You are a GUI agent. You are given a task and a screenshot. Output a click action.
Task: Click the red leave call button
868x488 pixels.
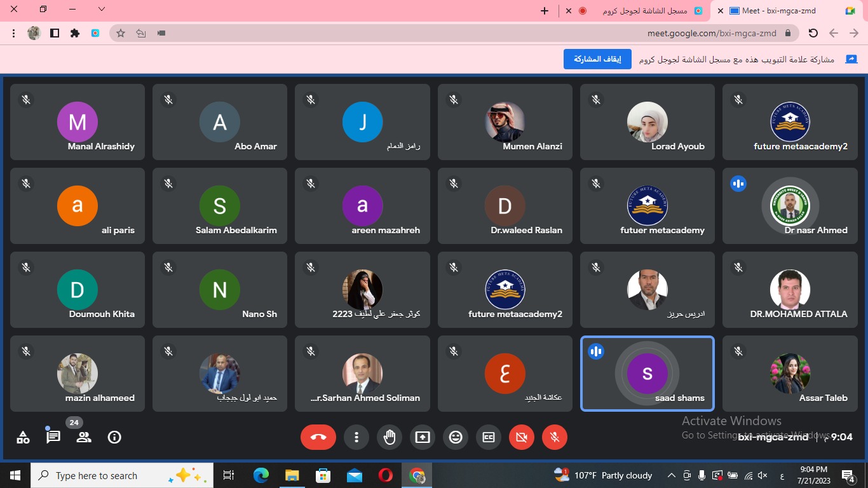tap(318, 437)
